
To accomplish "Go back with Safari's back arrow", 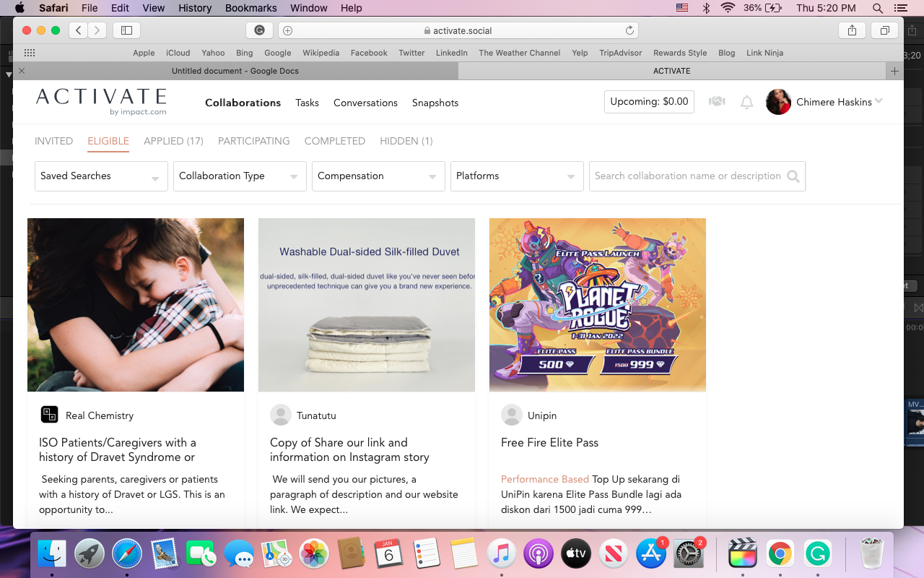I will click(x=79, y=30).
